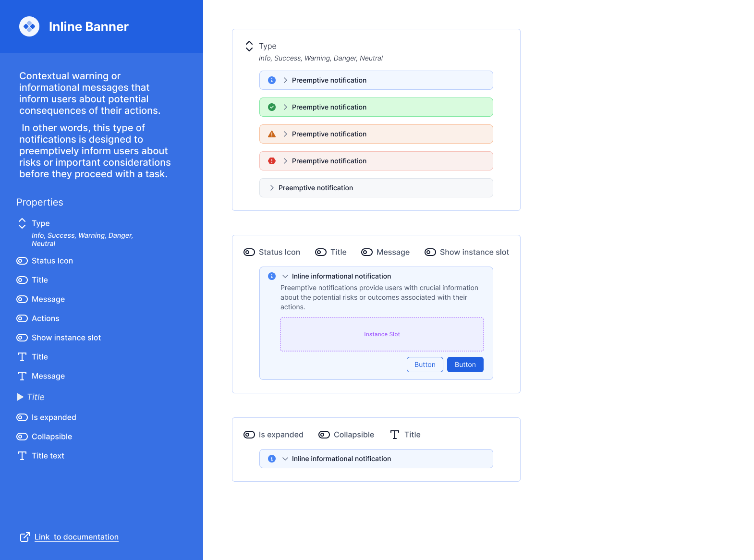The height and width of the screenshot is (560, 754).
Task: Click the Properties heading in sidebar
Action: pos(40,202)
